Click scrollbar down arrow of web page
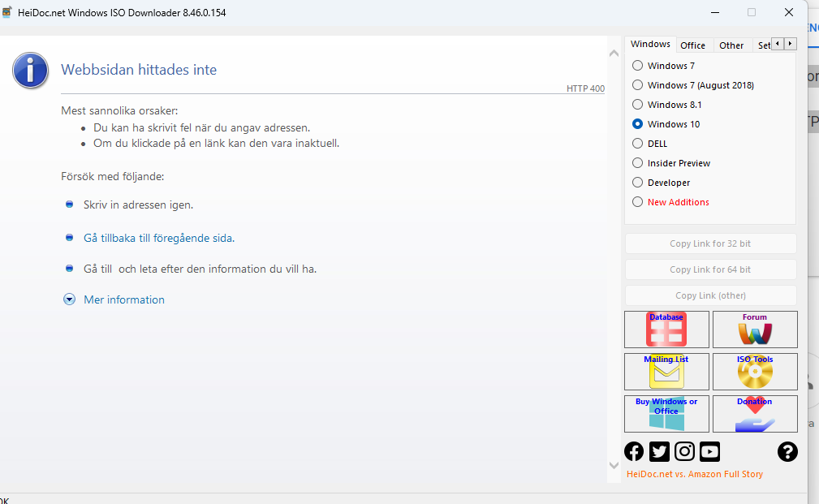819x504 pixels. tap(614, 465)
